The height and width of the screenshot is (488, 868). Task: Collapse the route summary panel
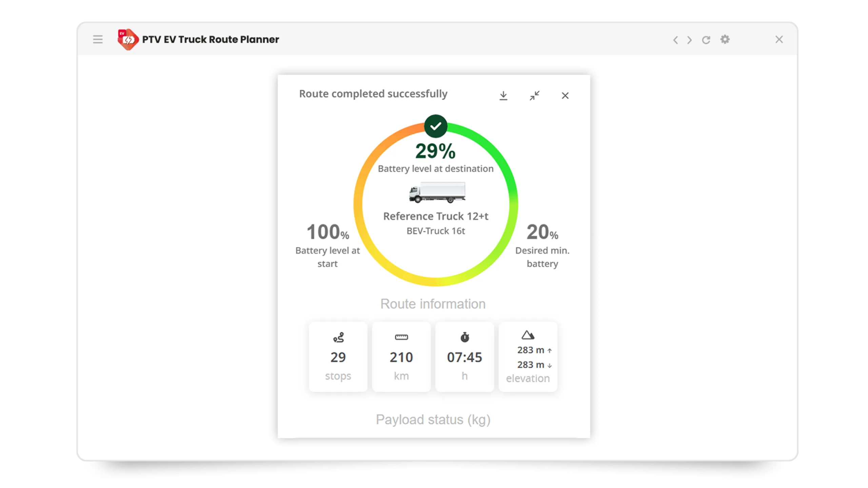[x=535, y=96]
